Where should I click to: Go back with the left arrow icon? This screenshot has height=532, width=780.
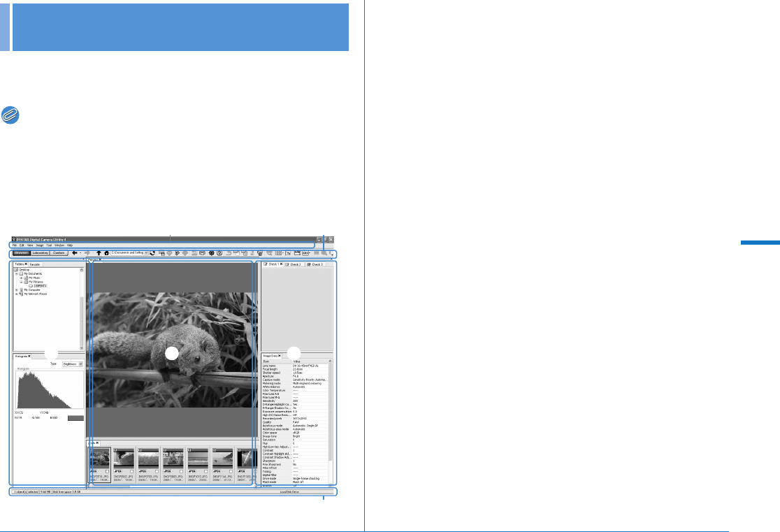tap(75, 253)
